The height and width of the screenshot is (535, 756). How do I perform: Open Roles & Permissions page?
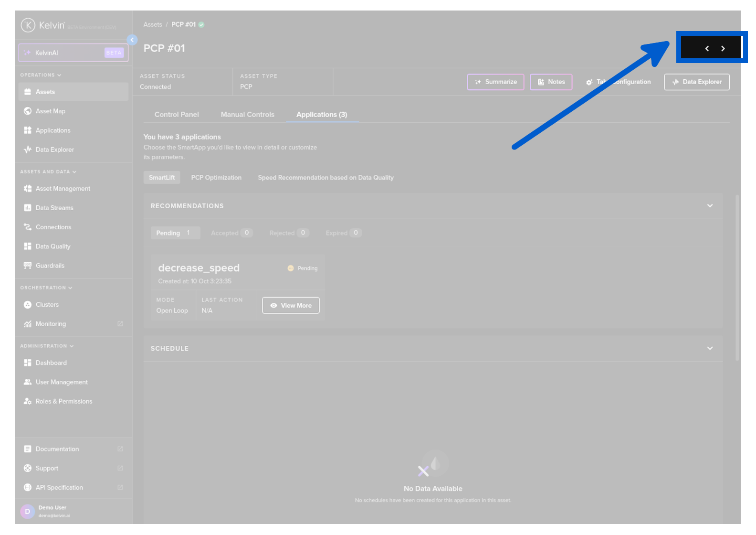coord(63,401)
